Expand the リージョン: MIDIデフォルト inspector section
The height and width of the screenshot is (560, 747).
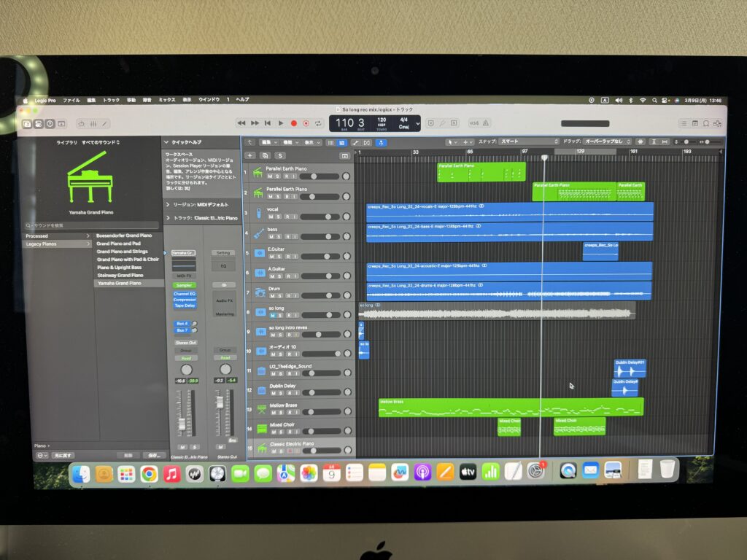pyautogui.click(x=169, y=205)
